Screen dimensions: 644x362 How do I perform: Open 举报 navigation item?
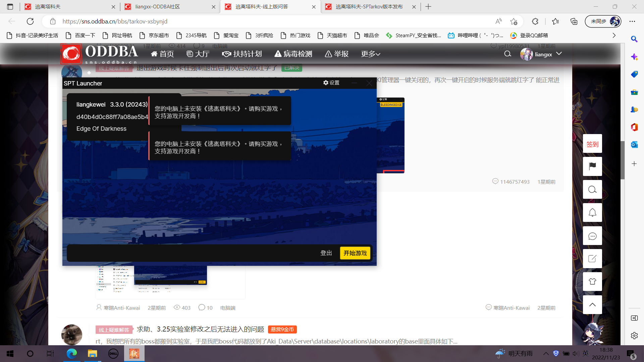337,54
